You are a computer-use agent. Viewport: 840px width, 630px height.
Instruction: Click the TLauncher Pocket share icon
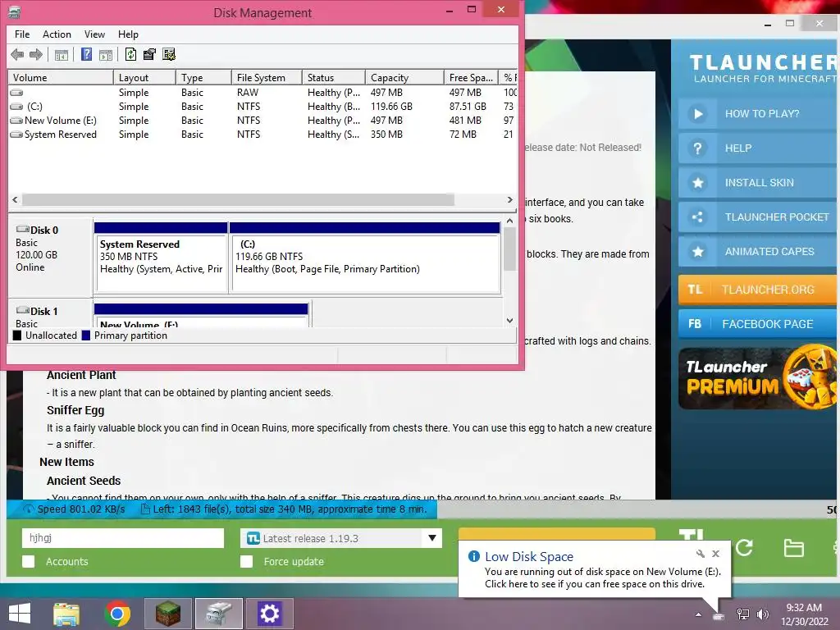point(697,217)
